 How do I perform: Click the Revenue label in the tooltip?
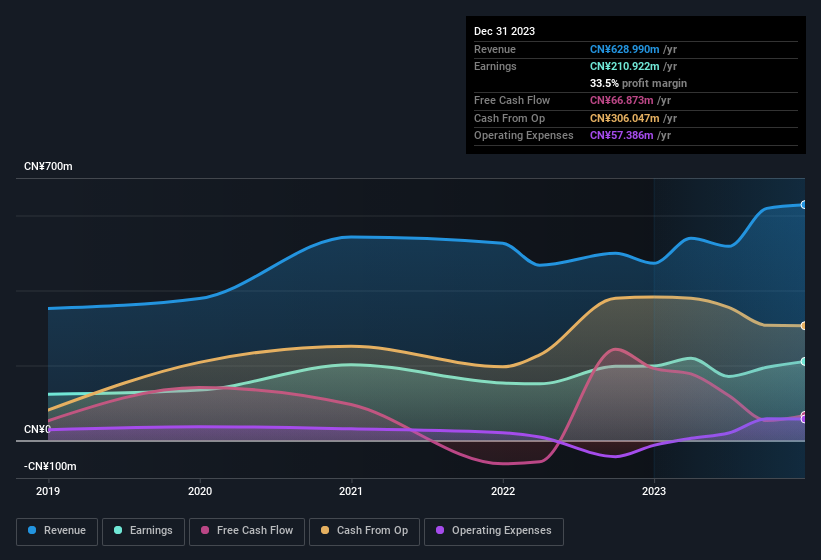(x=495, y=49)
